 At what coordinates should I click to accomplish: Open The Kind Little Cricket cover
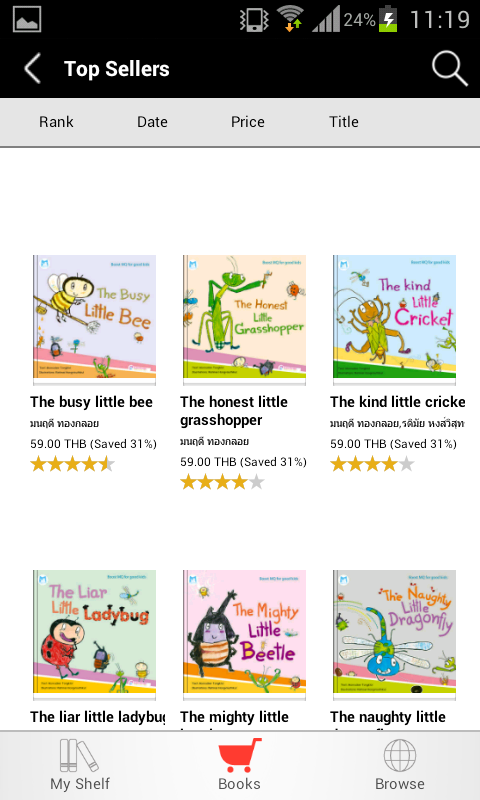coord(394,317)
